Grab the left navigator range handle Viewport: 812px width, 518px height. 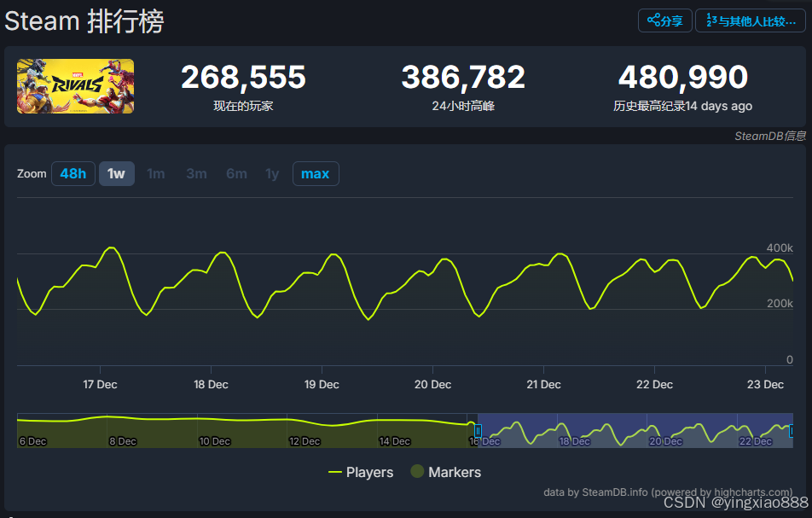478,430
